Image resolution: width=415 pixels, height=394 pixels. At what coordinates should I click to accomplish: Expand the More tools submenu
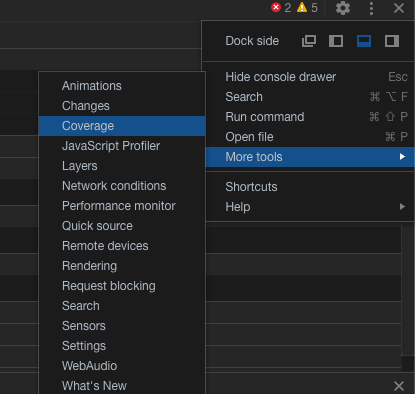point(310,157)
